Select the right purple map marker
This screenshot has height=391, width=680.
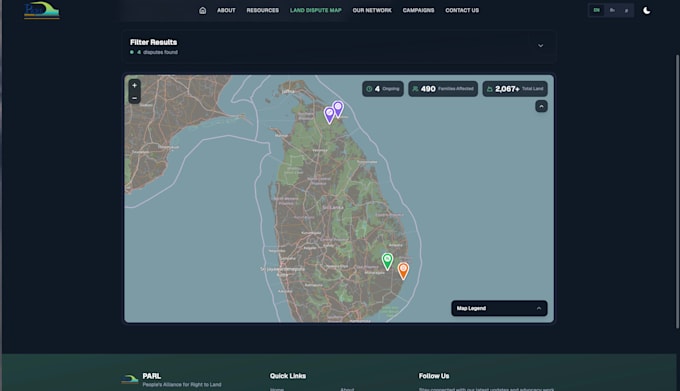coord(338,109)
